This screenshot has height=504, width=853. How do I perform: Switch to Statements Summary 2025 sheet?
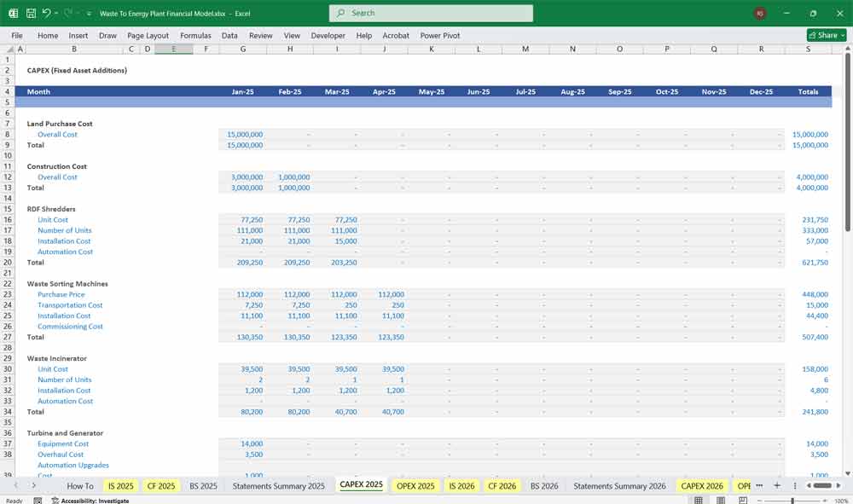[x=279, y=486]
